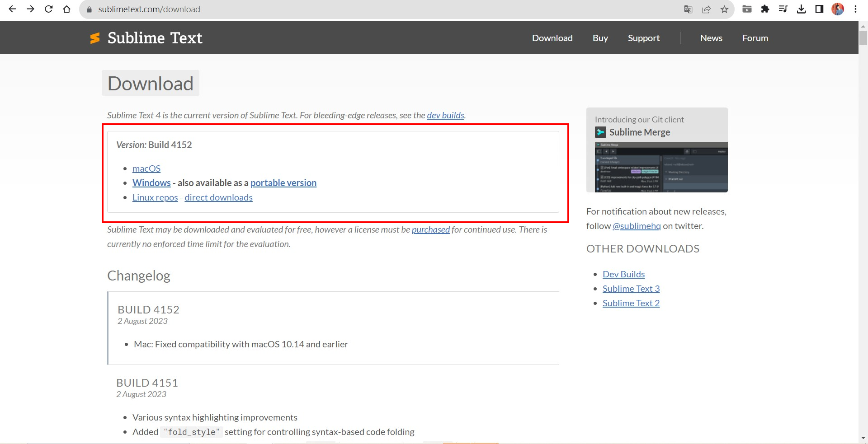Click the Download page heading
The width and height of the screenshot is (868, 444).
click(151, 83)
